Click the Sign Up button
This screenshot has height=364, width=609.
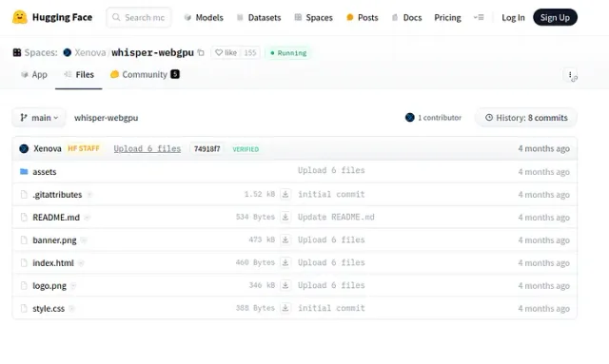point(555,17)
